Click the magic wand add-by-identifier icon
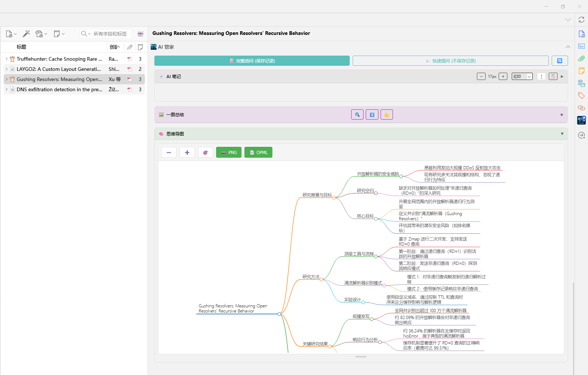 click(26, 34)
